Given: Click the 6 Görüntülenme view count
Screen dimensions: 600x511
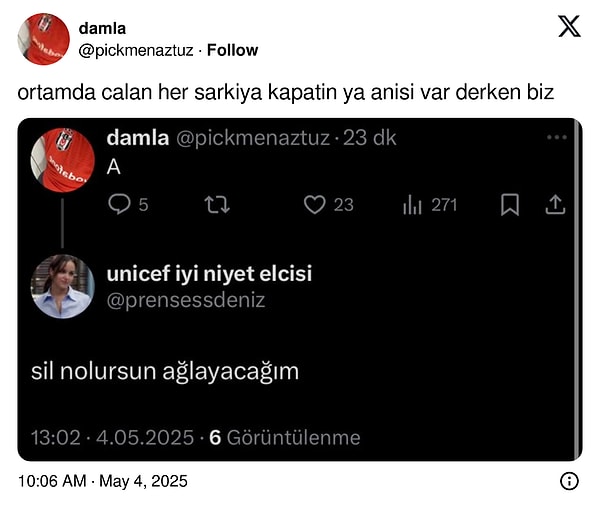Looking at the screenshot, I should (x=284, y=437).
